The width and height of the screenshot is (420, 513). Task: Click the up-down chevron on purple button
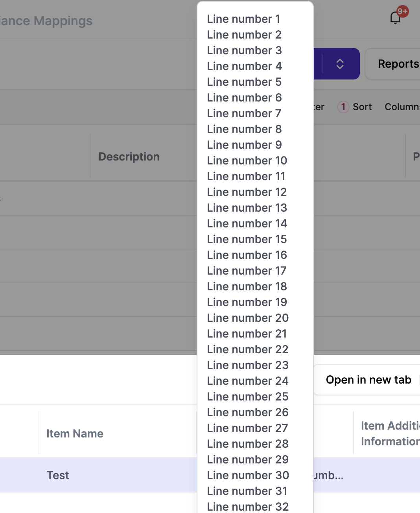coord(340,64)
